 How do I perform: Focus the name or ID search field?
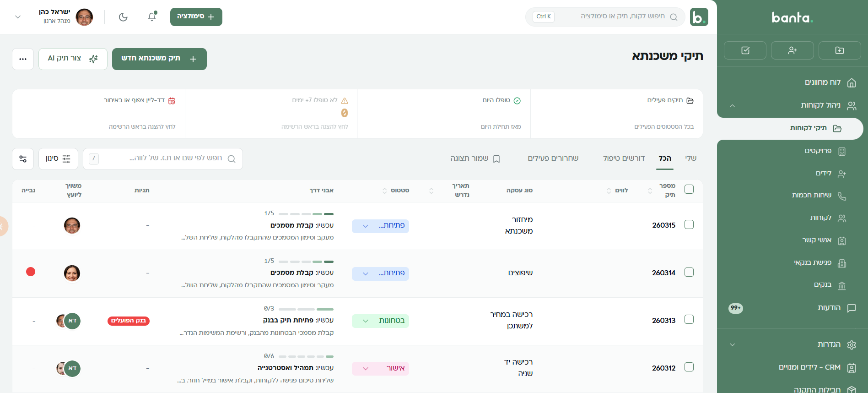(163, 159)
